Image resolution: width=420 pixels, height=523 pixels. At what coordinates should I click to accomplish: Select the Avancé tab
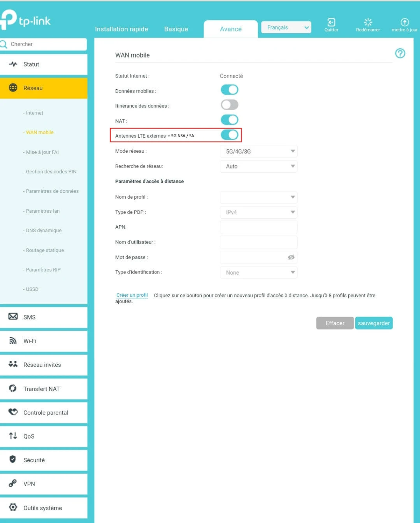[x=231, y=29]
